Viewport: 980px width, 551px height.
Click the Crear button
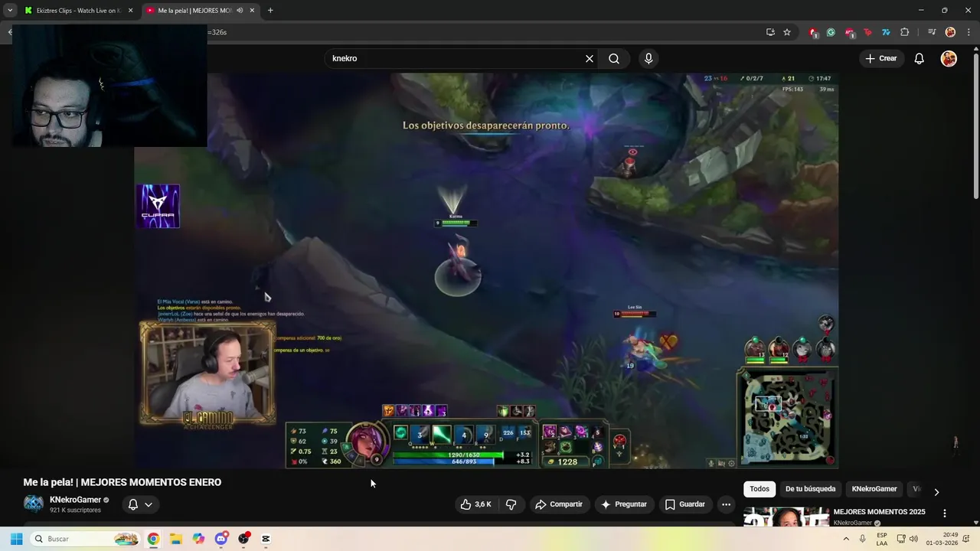click(880, 58)
